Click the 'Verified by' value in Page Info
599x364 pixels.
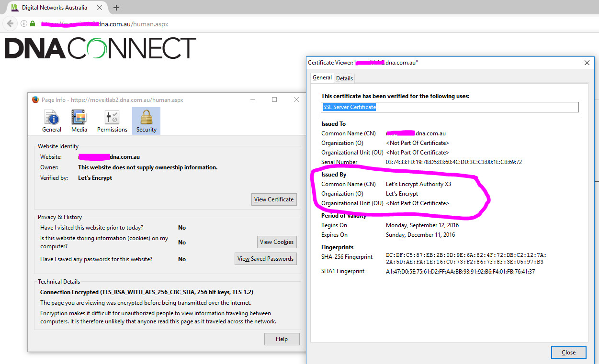(x=95, y=178)
